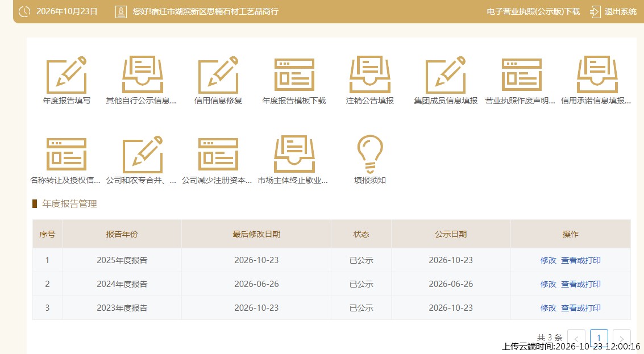Select the 市场主体终止歇业 icon
The height and width of the screenshot is (354, 644).
pyautogui.click(x=294, y=155)
